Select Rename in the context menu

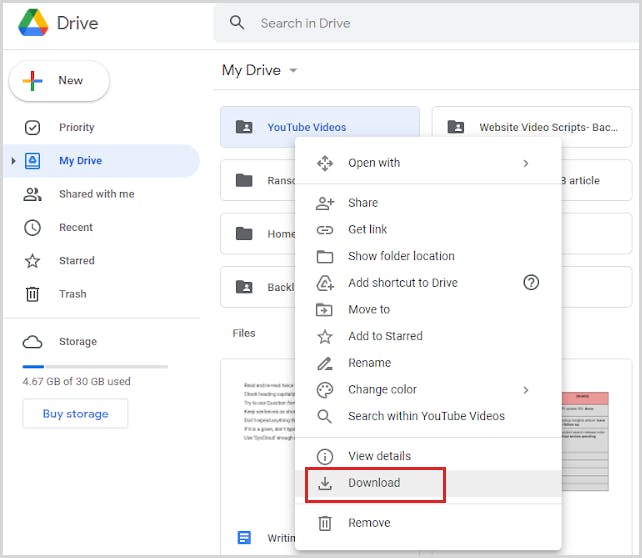click(x=369, y=363)
